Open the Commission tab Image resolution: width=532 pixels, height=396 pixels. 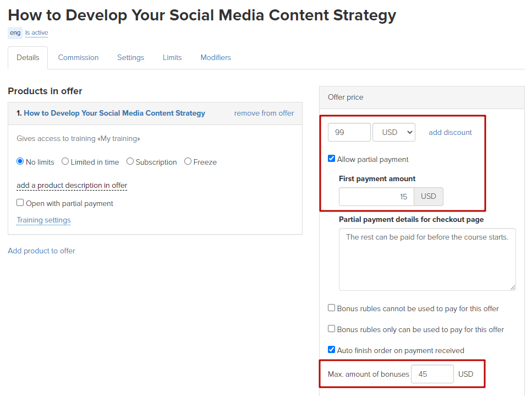coord(78,57)
